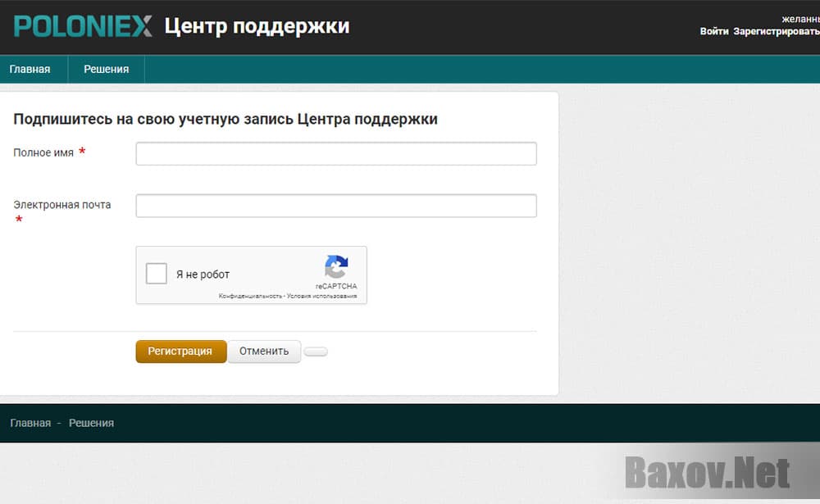Select the Электронная почта input field
Image resolution: width=820 pixels, height=504 pixels.
[336, 205]
